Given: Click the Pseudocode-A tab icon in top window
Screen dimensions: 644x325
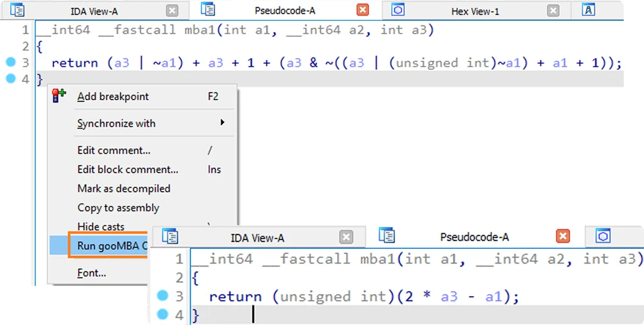Looking at the screenshot, I should [x=208, y=9].
